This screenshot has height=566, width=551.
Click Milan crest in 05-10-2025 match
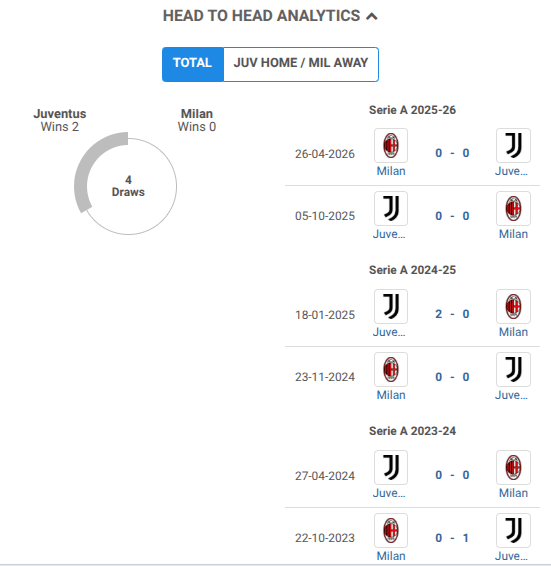(x=513, y=209)
